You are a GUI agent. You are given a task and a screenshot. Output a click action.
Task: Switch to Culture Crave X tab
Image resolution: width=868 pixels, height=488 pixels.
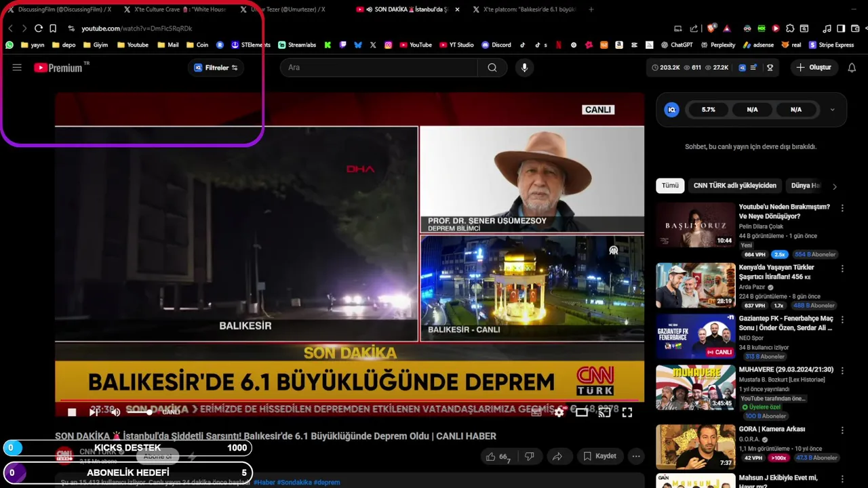pos(176,9)
